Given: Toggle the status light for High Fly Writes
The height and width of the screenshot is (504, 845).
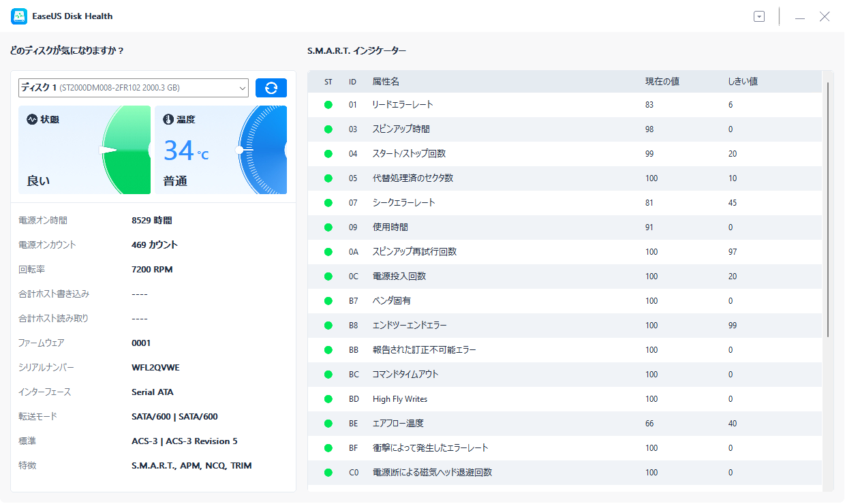Looking at the screenshot, I should click(328, 398).
